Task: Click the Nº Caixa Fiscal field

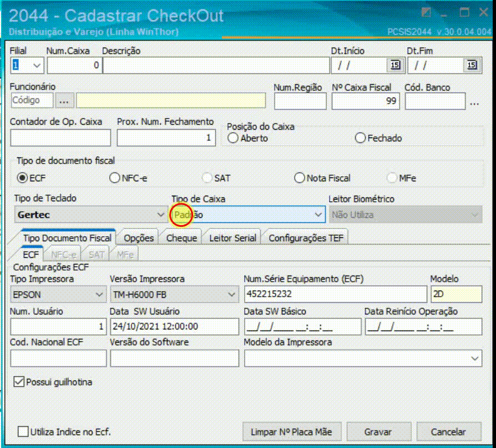Action: point(366,101)
